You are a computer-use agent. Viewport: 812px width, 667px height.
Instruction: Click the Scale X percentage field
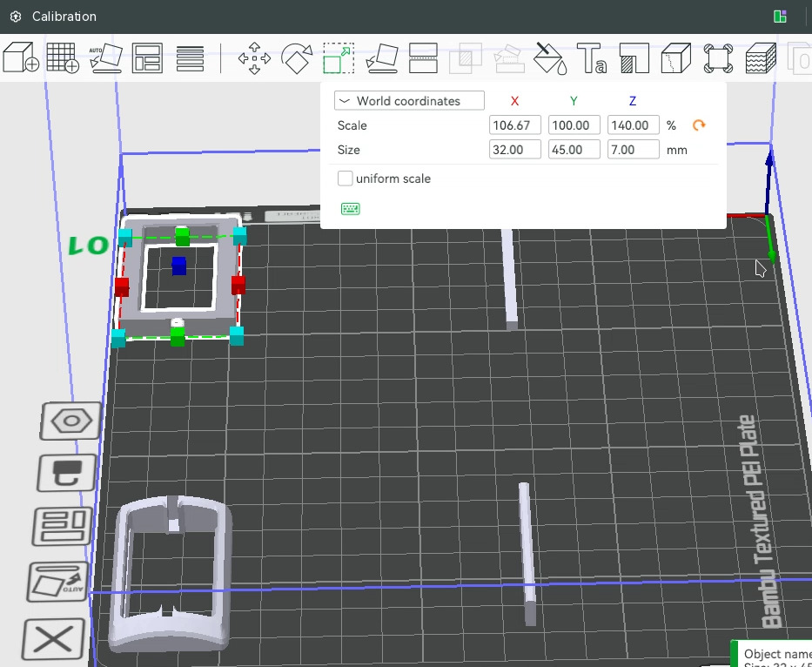pos(515,125)
